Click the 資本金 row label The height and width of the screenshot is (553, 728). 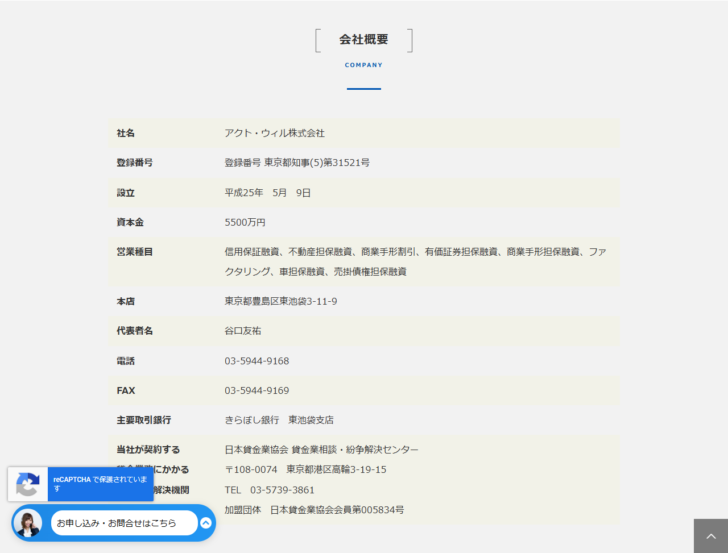tap(130, 222)
